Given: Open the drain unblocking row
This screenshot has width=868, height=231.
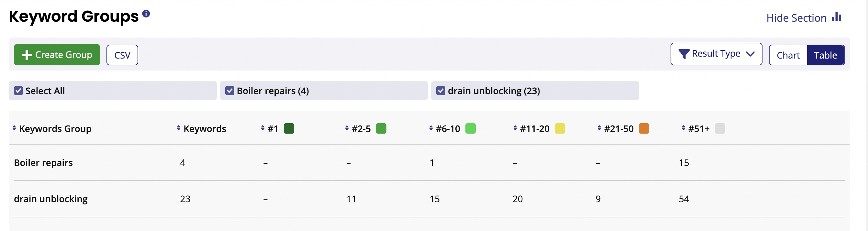Looking at the screenshot, I should pyautogui.click(x=429, y=199).
